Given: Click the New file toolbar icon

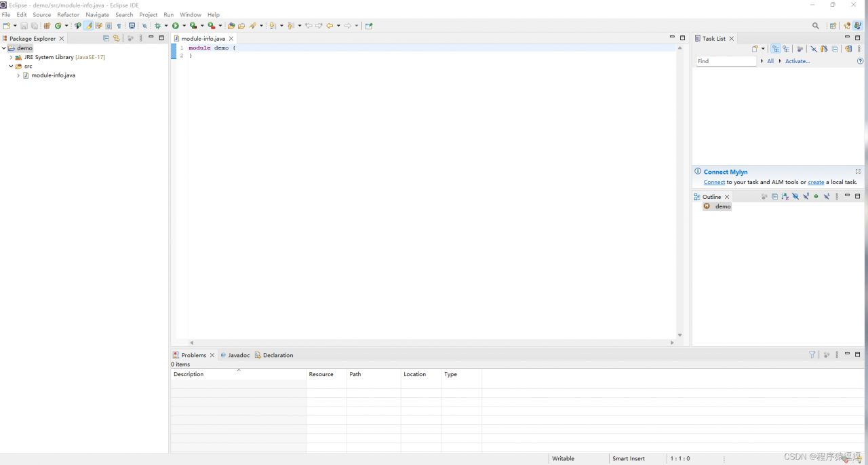Looking at the screenshot, I should tap(6, 26).
